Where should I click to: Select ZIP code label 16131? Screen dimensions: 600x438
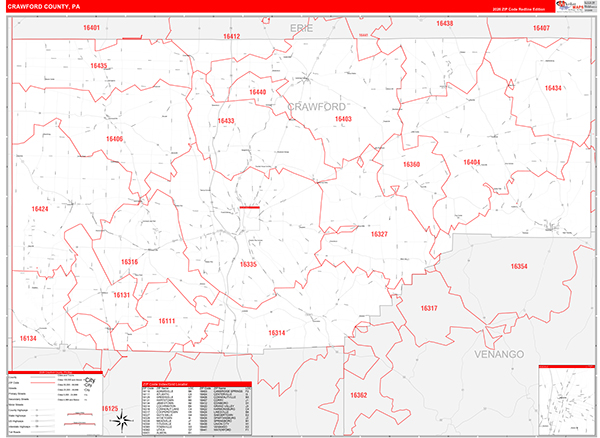click(122, 295)
